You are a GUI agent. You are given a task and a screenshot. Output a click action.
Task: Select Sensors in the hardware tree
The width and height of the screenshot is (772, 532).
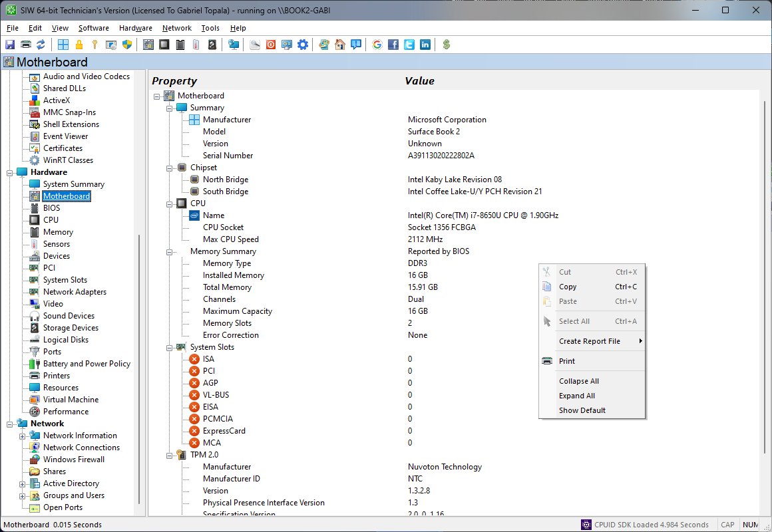coord(56,243)
